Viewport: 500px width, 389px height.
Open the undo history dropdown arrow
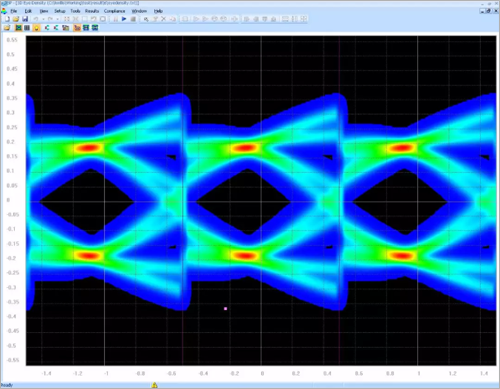[x=43, y=19]
